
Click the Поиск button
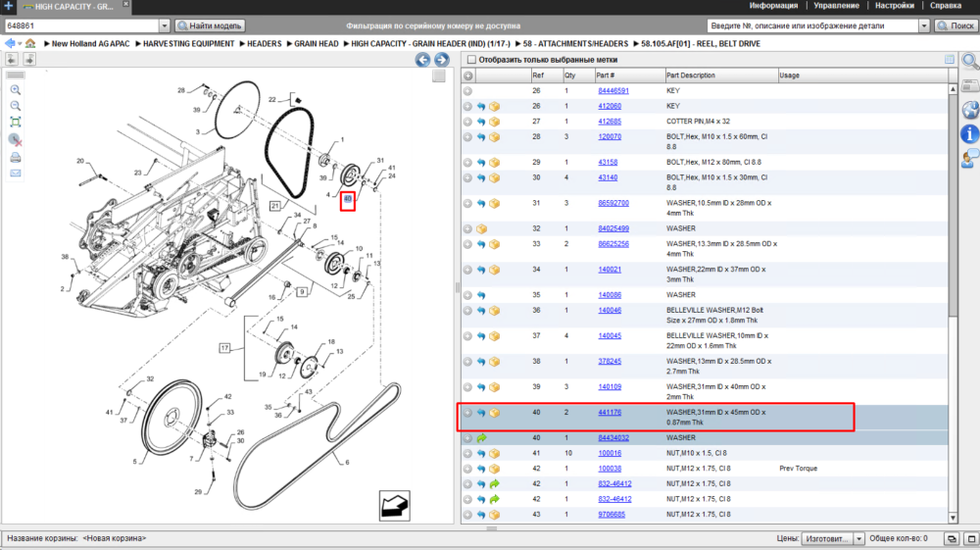coord(955,25)
